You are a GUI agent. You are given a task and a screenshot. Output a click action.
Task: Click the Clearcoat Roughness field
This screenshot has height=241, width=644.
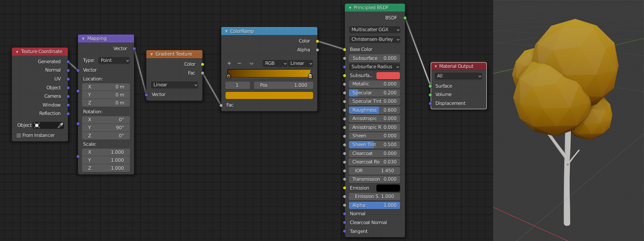pyautogui.click(x=375, y=162)
